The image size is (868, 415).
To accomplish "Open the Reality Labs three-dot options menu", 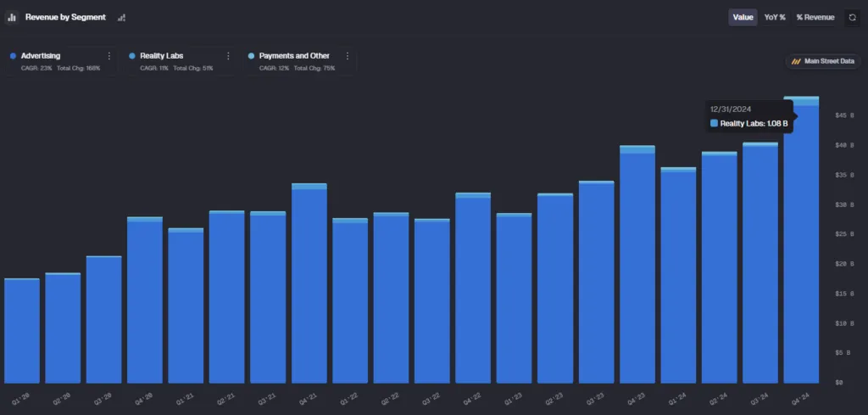I will click(x=228, y=56).
